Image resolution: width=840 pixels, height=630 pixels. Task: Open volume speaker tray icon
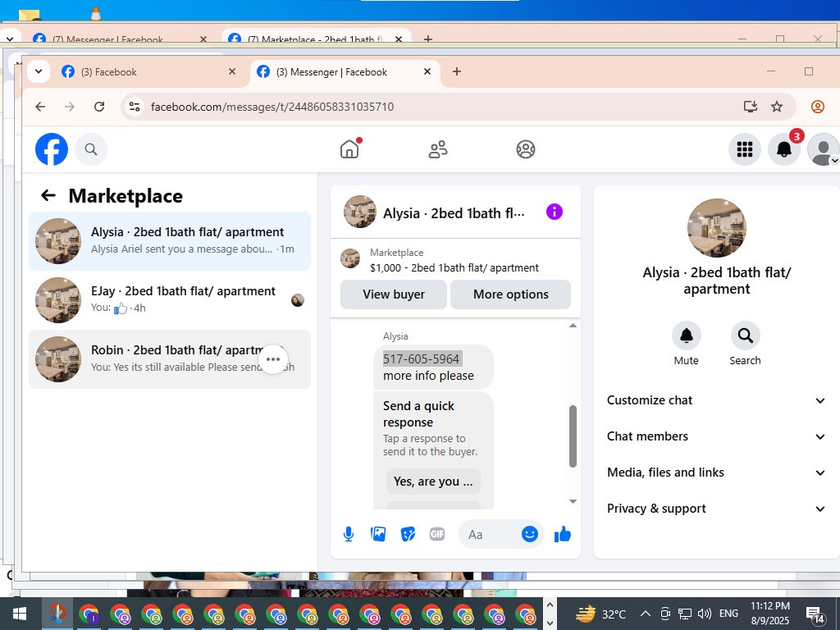(704, 614)
